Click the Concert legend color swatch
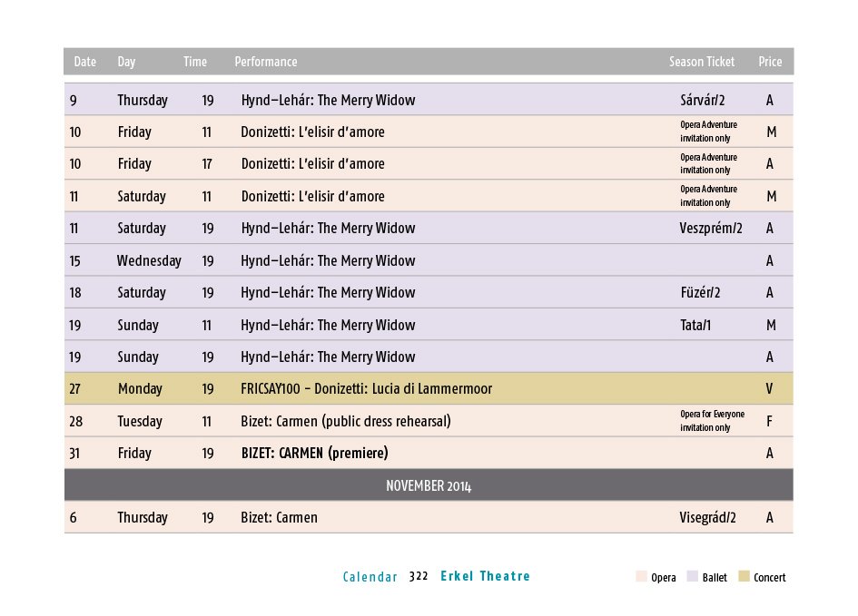This screenshot has width=858, height=616. coord(744,576)
